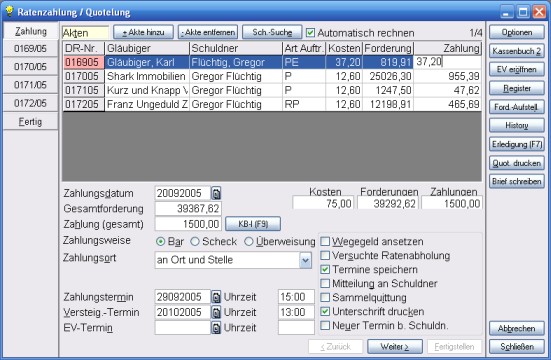Select row 017005 Shark Immobilien
This screenshot has height=360, width=551.
click(272, 76)
